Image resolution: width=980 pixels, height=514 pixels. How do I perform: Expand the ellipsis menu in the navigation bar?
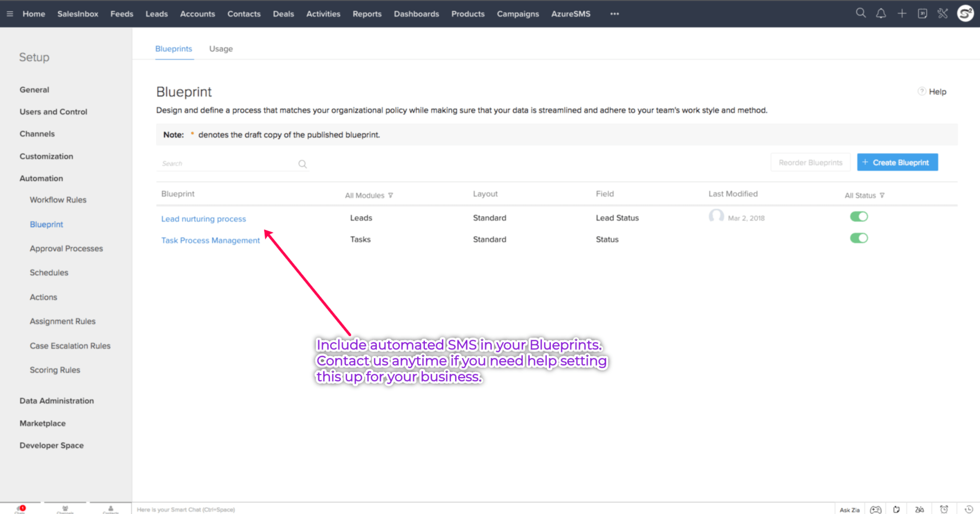(x=614, y=14)
